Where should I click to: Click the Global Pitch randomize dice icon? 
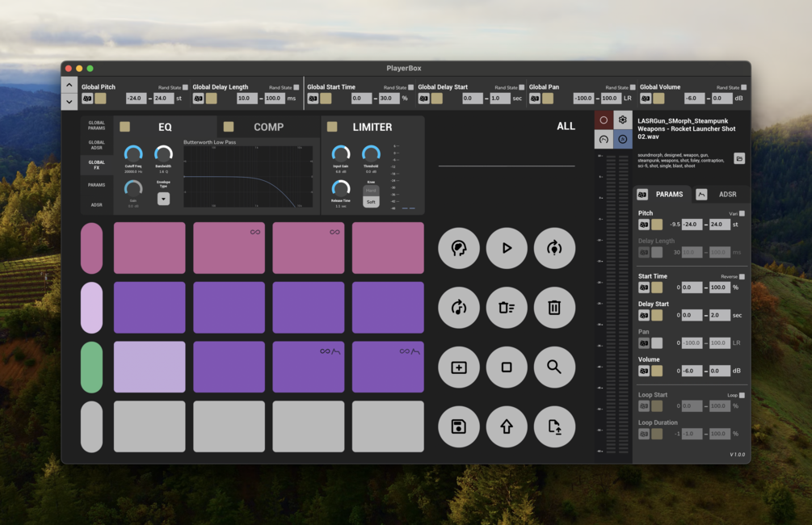(87, 99)
